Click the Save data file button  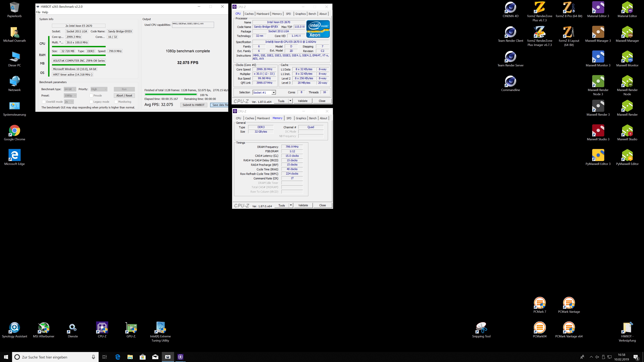(x=219, y=105)
